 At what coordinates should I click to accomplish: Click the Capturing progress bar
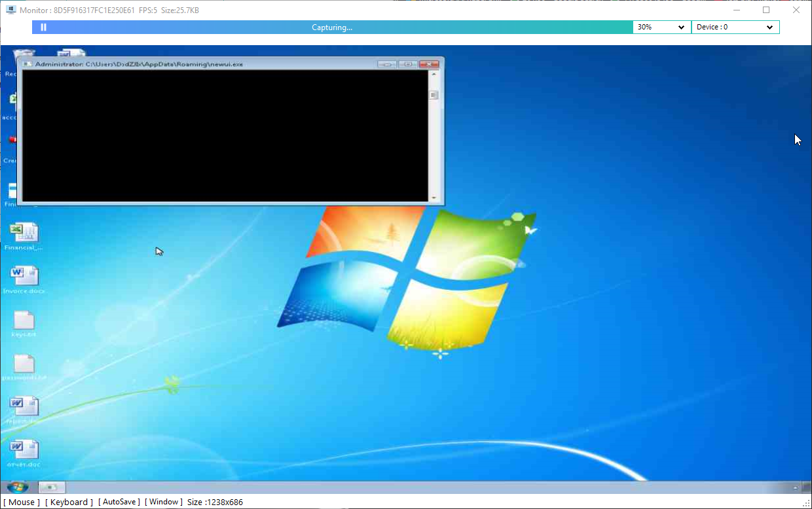pyautogui.click(x=332, y=27)
